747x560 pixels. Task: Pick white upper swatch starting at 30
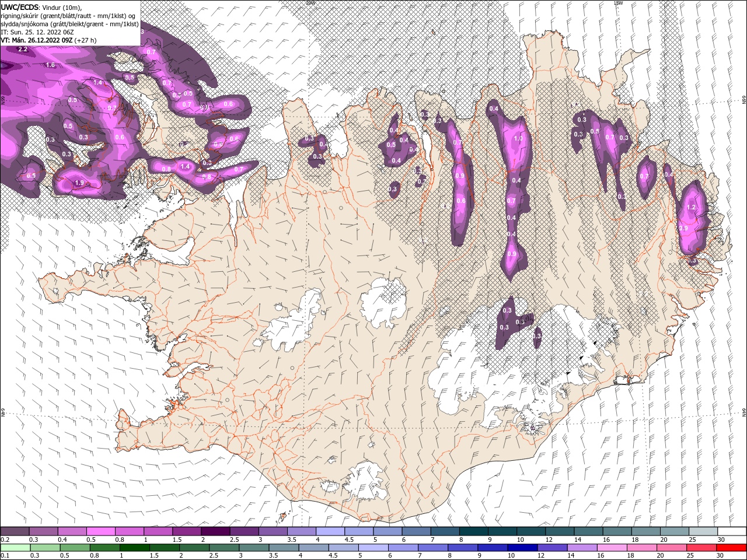click(x=732, y=531)
